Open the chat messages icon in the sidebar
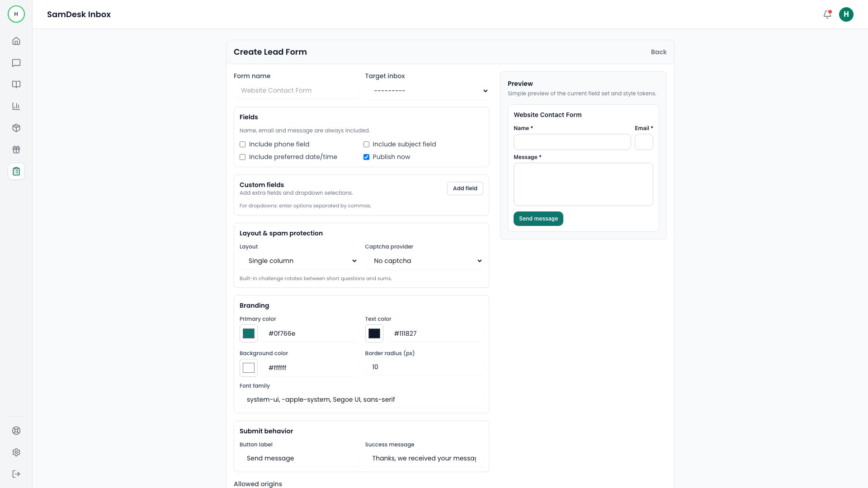Screen dimensions: 868x488 16,63
